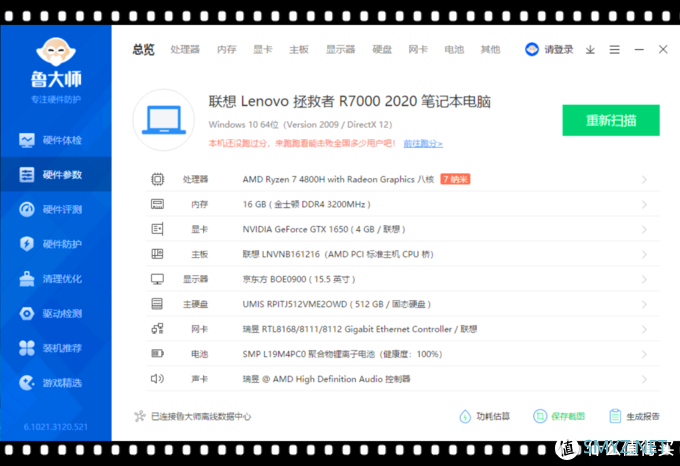This screenshot has width=680, height=466.
Task: Click the 生成报告 label
Action: 643,417
